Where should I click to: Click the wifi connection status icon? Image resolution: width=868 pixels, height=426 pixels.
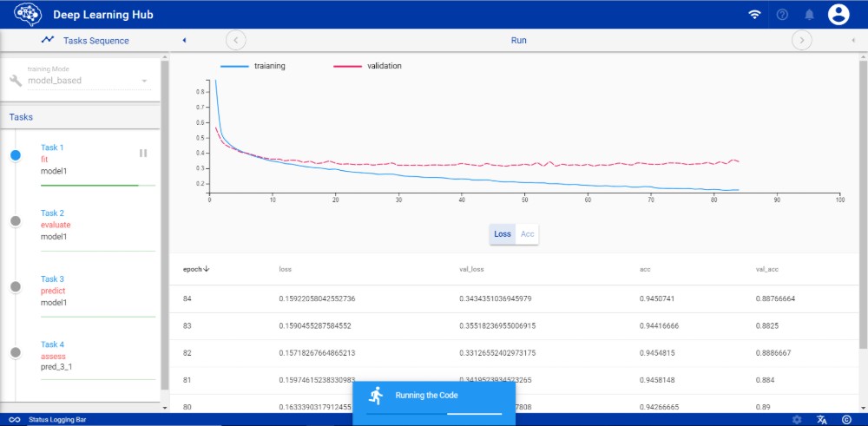click(754, 15)
